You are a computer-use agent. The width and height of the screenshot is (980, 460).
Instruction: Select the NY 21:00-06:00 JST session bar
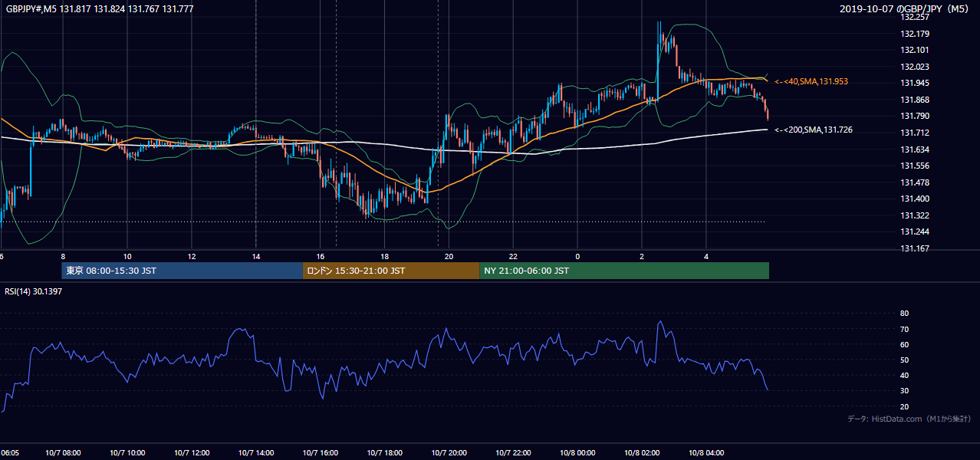pos(624,271)
